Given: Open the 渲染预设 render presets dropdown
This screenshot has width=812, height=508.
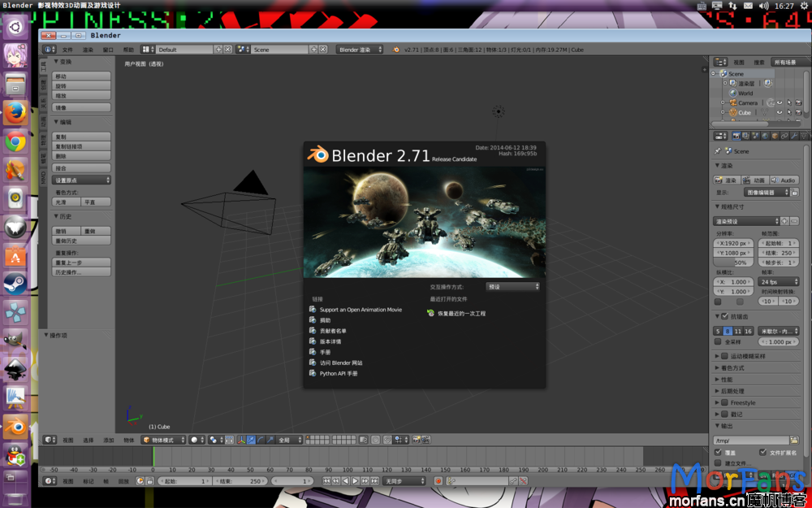Looking at the screenshot, I should (x=746, y=221).
